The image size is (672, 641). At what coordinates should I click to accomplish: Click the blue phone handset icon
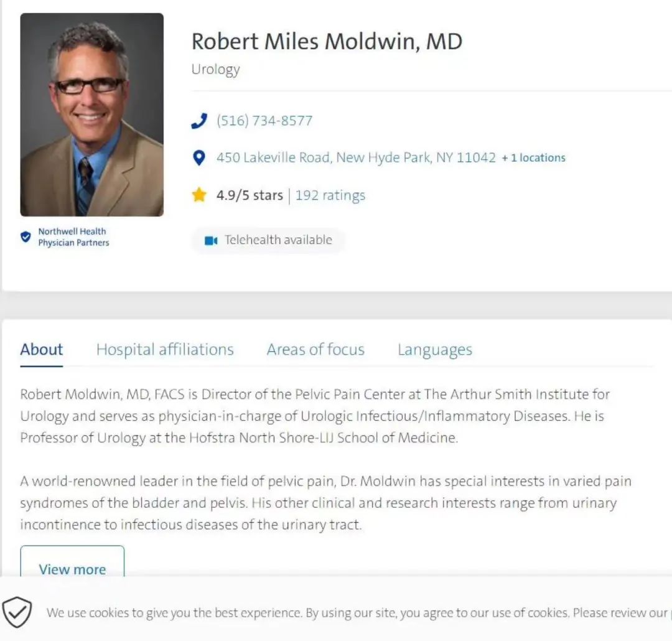click(199, 121)
